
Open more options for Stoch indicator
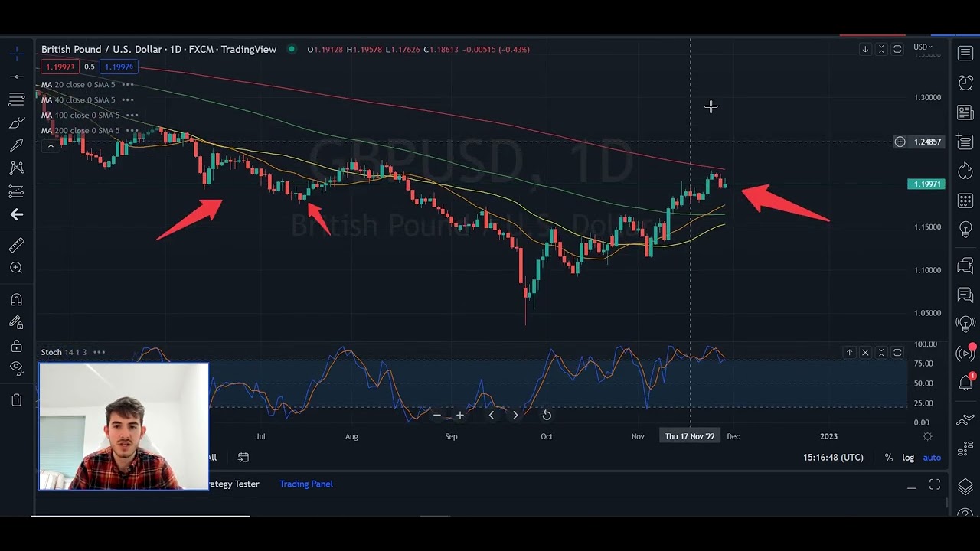click(x=99, y=352)
